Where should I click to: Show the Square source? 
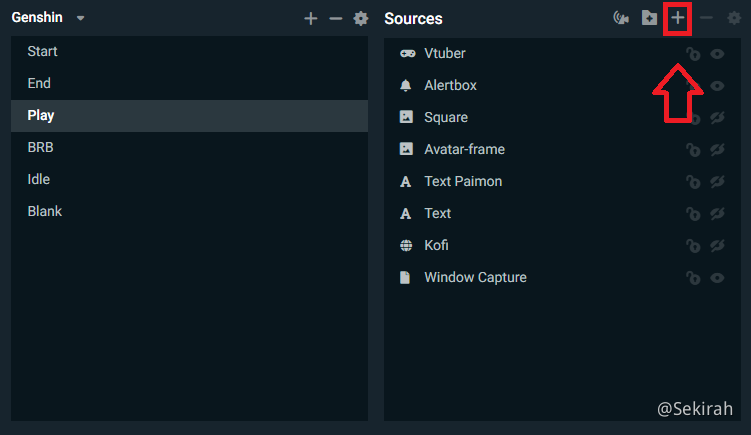pos(717,118)
